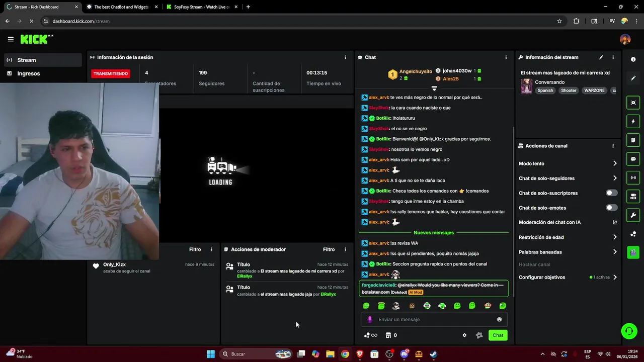Screen dimensions: 644x362
Task: Switch to the best ChatBot and Widgets tab
Action: point(122,7)
